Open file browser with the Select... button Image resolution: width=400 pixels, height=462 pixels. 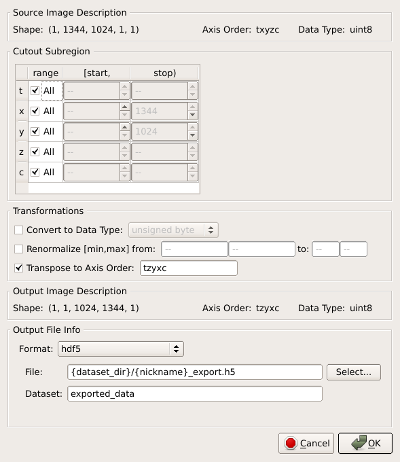(x=354, y=372)
